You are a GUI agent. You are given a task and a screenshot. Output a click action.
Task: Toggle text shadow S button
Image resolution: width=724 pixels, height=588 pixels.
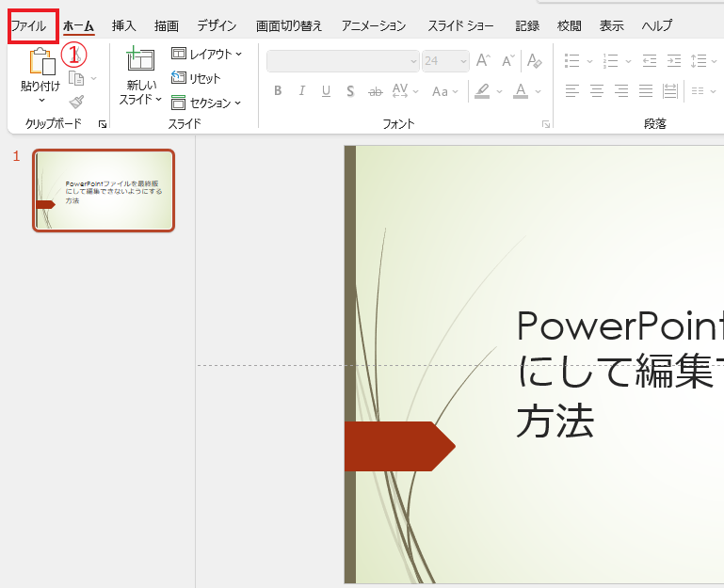coord(350,91)
